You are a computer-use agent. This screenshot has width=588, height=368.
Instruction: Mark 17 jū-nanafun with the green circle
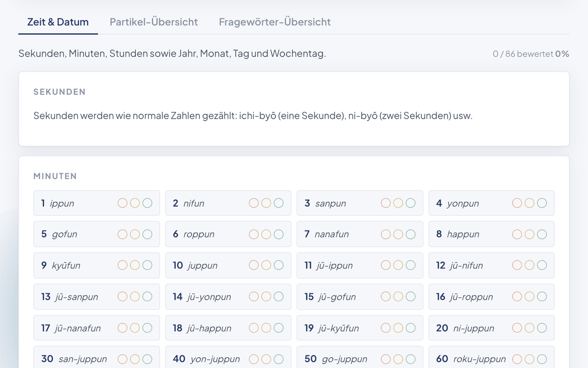147,328
